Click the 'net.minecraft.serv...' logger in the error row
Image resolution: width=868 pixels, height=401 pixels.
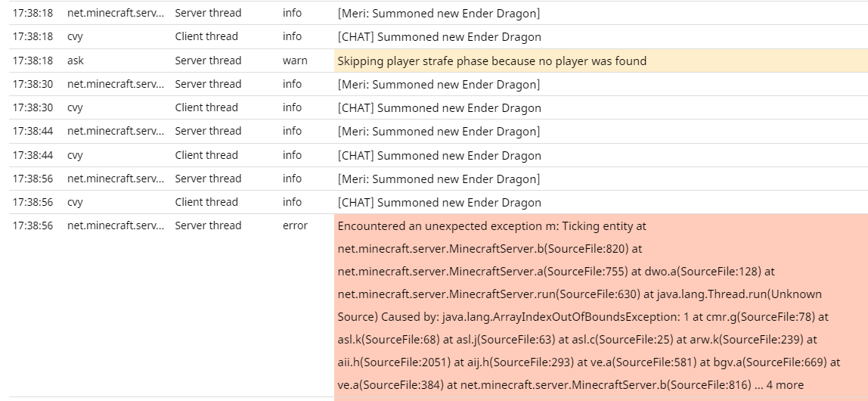tap(115, 225)
